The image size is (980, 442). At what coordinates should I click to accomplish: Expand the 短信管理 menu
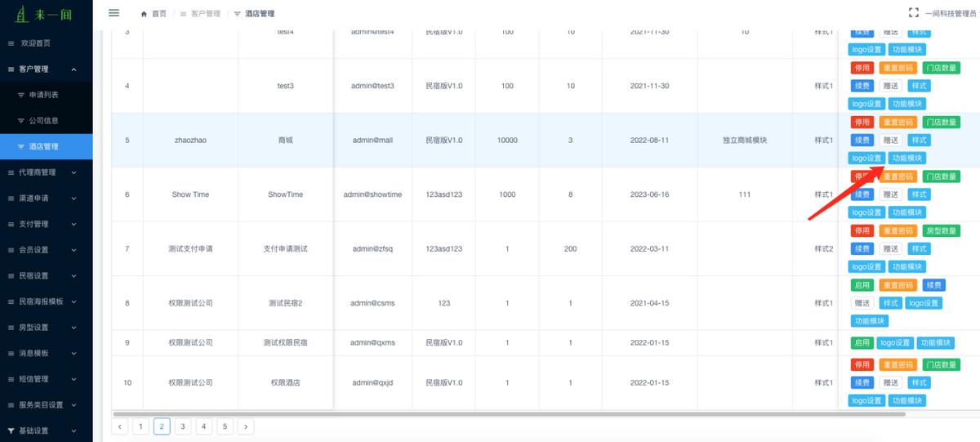tap(47, 379)
